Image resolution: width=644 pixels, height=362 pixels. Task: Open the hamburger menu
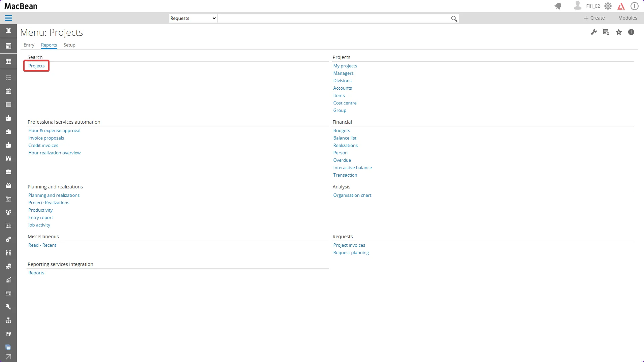(x=8, y=18)
